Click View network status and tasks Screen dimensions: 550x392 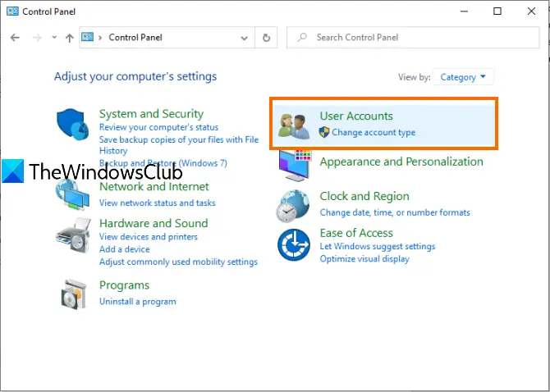(157, 203)
